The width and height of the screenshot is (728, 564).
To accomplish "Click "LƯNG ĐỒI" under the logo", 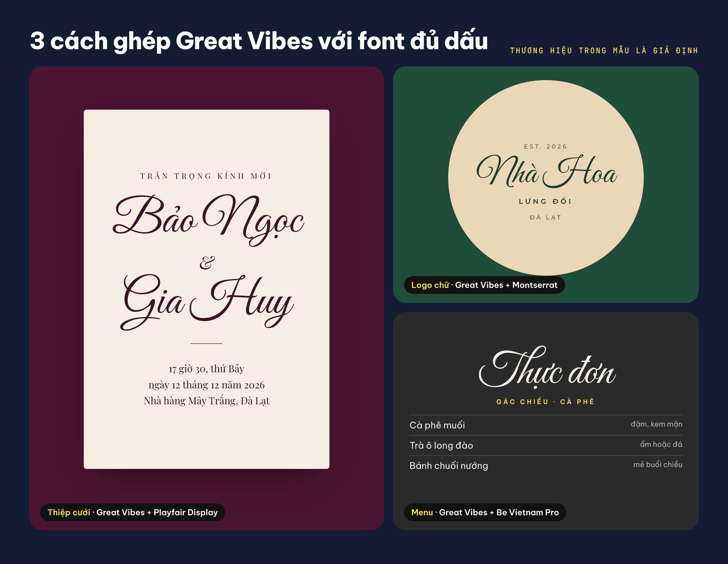I will tap(546, 201).
